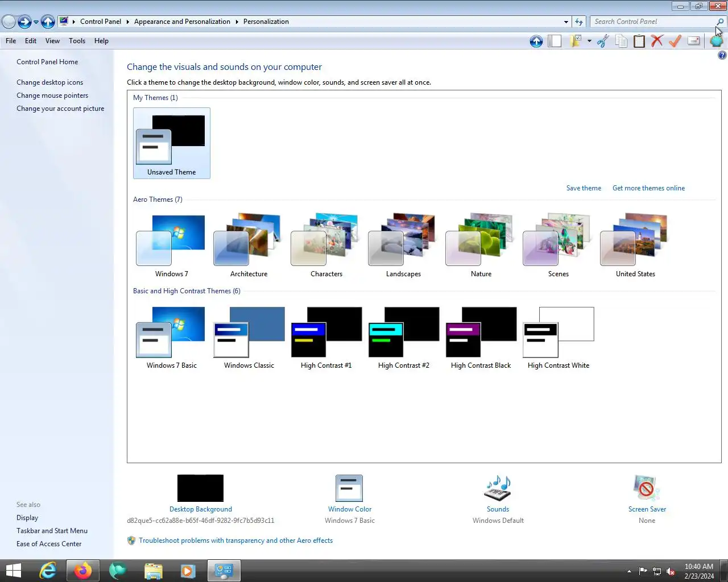Open the View menu
Viewport: 728px width, 582px height.
pyautogui.click(x=52, y=41)
